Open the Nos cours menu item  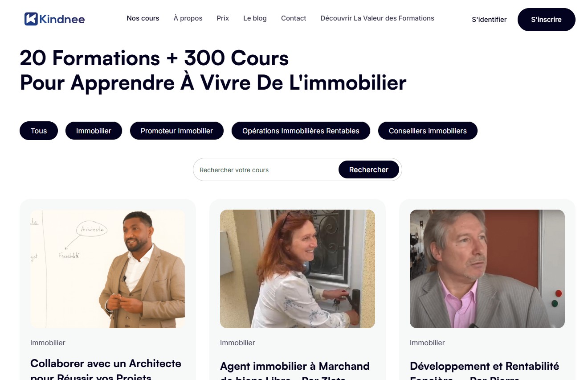point(143,18)
